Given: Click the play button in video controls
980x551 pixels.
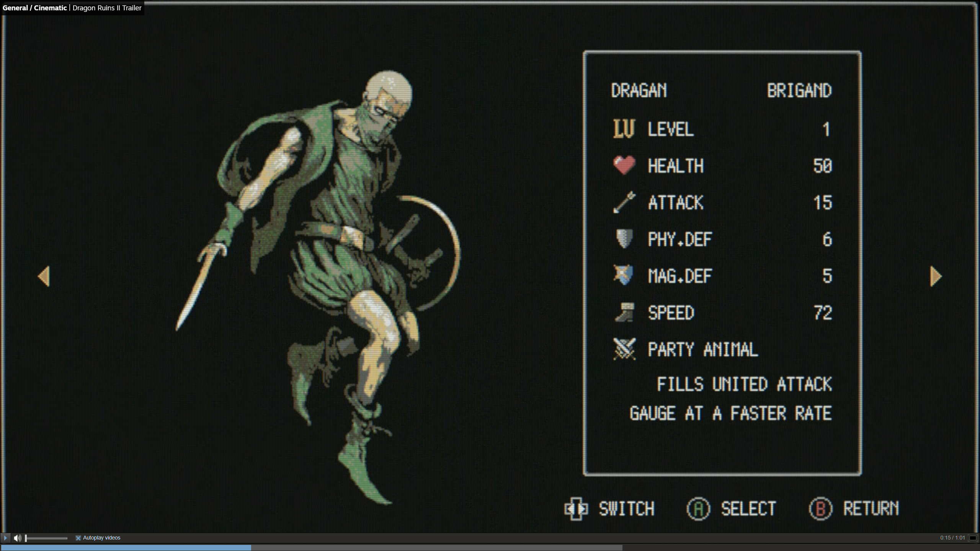Looking at the screenshot, I should (x=5, y=538).
